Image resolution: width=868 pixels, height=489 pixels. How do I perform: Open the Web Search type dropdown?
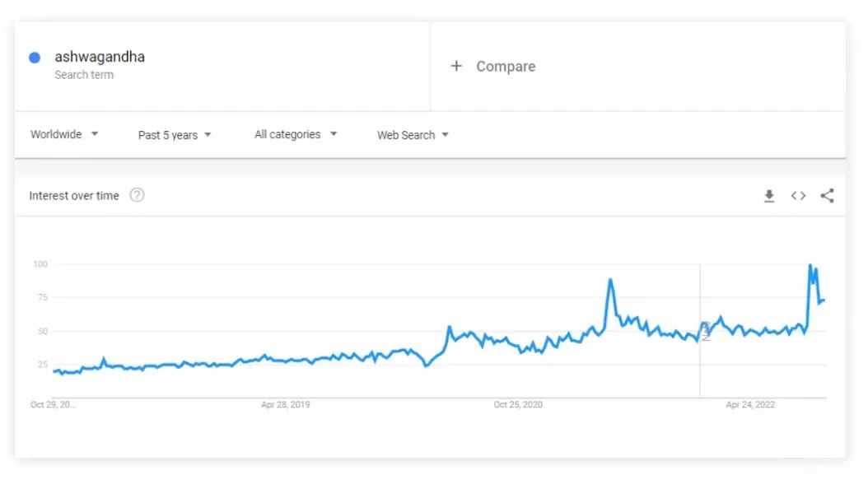[x=413, y=135]
